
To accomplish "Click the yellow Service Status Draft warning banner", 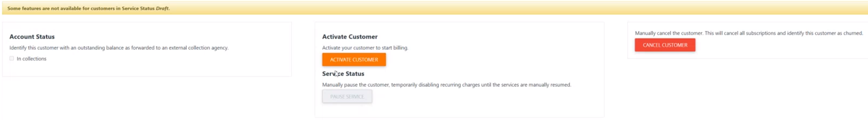I will (x=435, y=8).
